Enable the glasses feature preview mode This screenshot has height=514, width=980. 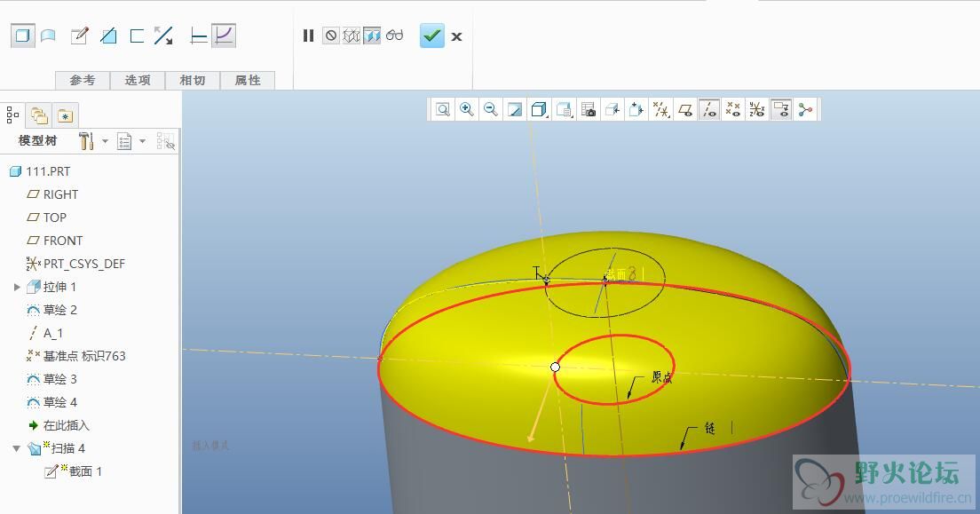pos(395,36)
